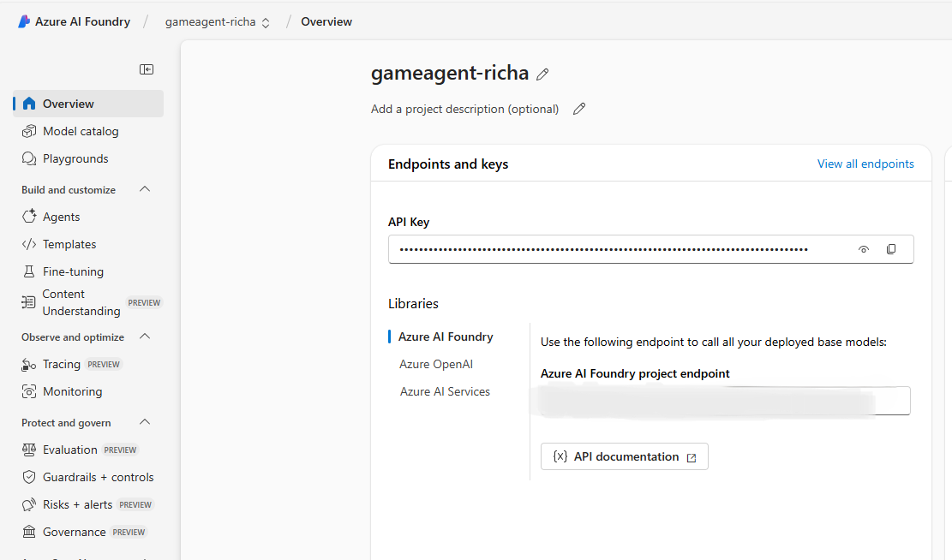The height and width of the screenshot is (560, 952).
Task: Open Agents in the sidebar
Action: point(61,217)
